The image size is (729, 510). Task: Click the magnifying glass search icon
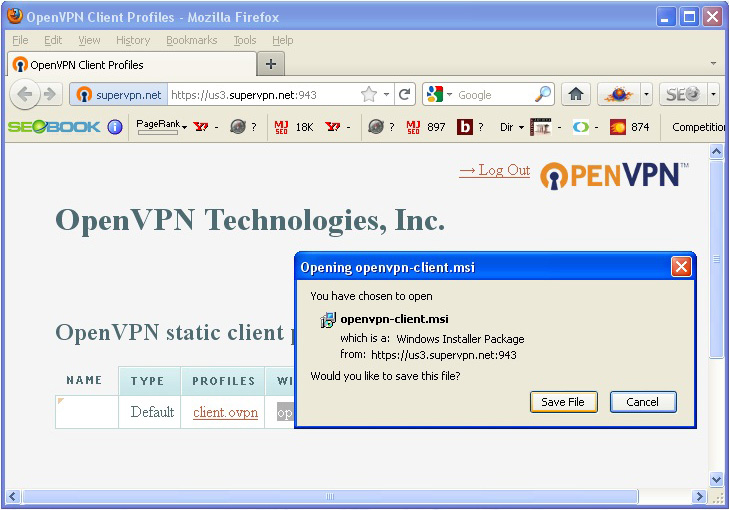[x=542, y=94]
